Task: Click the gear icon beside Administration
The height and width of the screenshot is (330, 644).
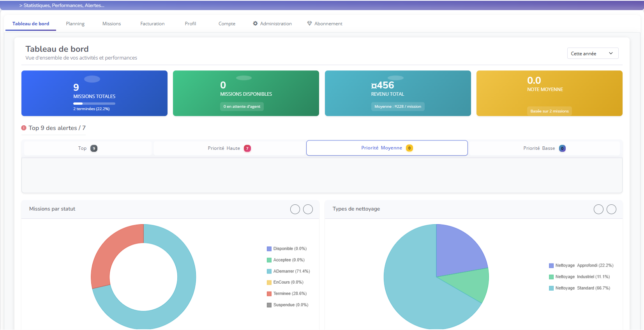Action: tap(255, 23)
